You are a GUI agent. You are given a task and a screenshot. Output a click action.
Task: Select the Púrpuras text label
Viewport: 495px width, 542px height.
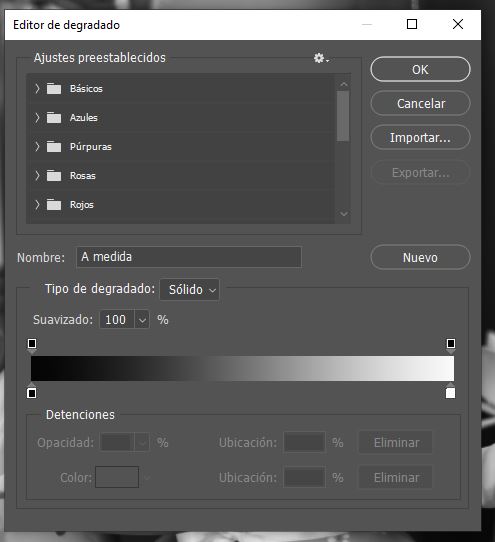point(91,147)
